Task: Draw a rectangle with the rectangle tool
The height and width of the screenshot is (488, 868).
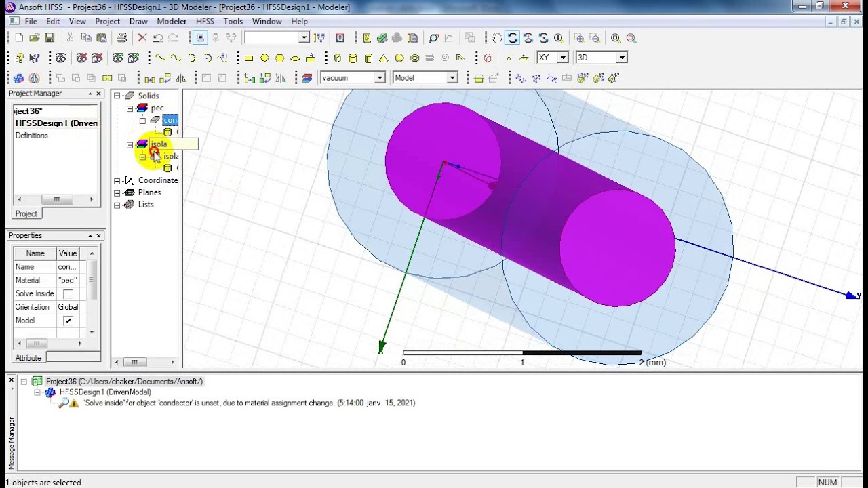Action: click(x=249, y=58)
